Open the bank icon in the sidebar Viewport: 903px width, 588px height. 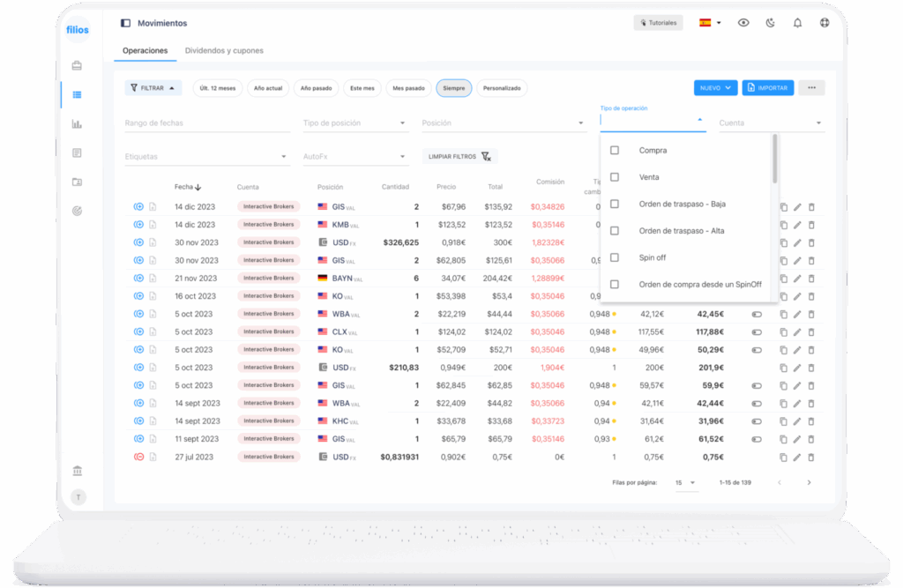78,470
